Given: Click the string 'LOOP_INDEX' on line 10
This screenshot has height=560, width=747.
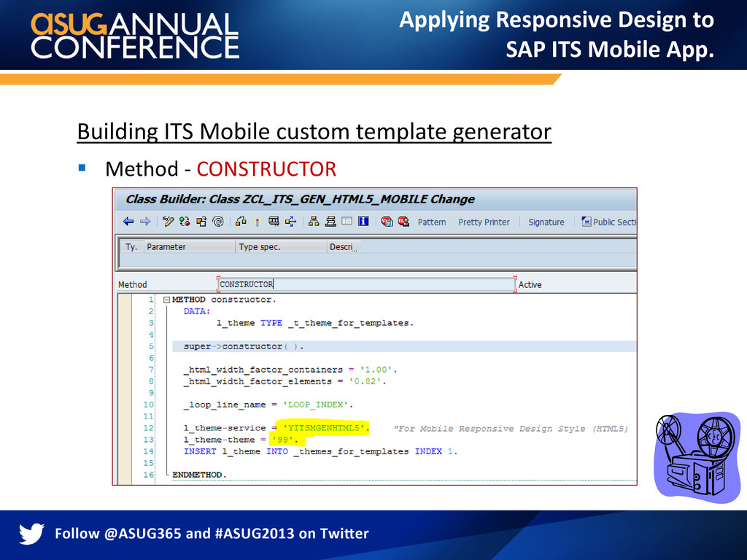Looking at the screenshot, I should (315, 405).
